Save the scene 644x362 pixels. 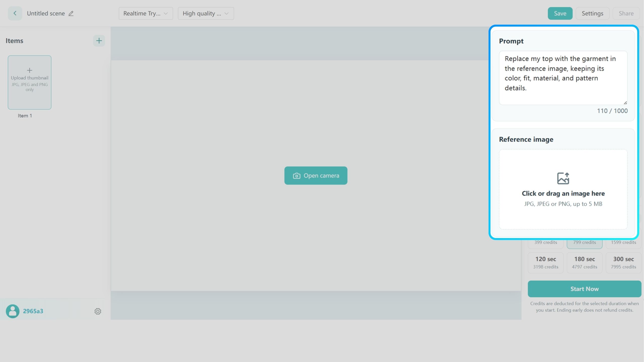point(560,13)
